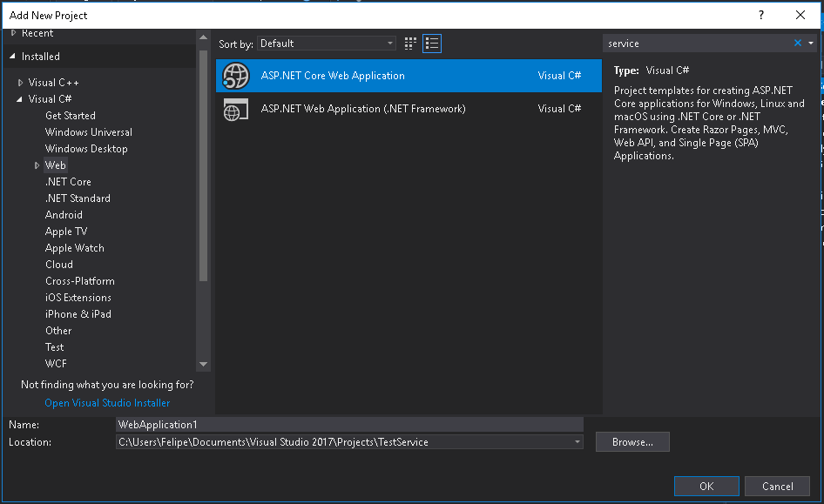
Task: Switch to Medium Icons list view
Action: point(431,43)
